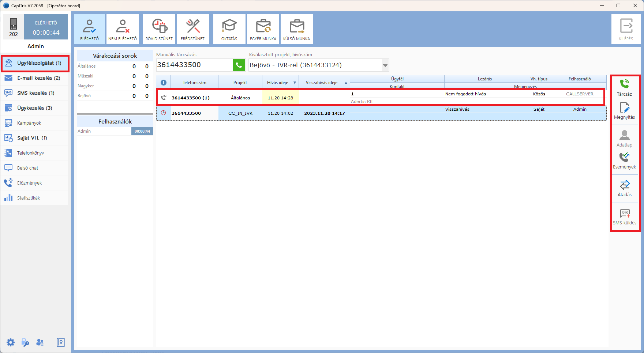Select Oktatás training status button
Screen dimensions: 644x353
click(229, 29)
